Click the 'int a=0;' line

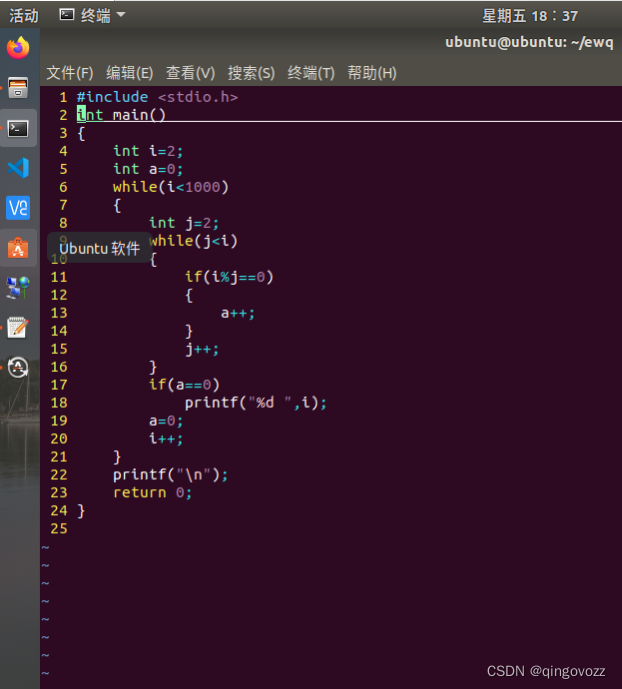[148, 169]
